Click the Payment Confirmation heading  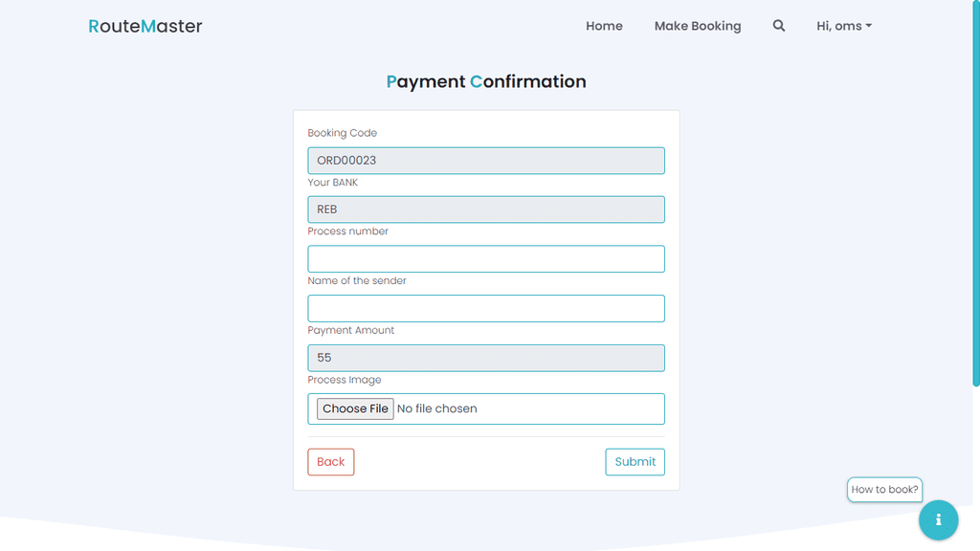click(485, 82)
